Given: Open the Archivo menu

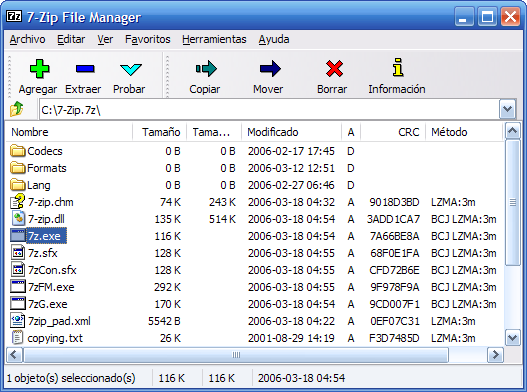Looking at the screenshot, I should (27, 39).
